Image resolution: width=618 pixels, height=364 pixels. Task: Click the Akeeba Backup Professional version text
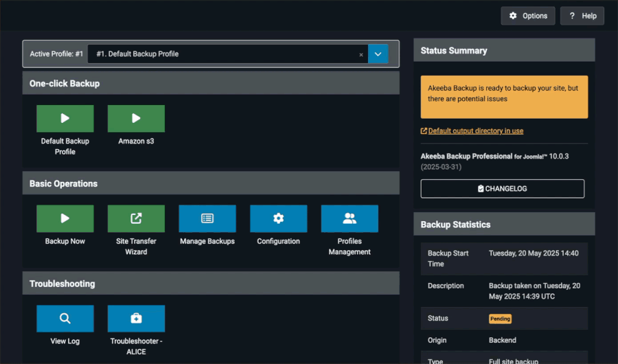pyautogui.click(x=494, y=156)
